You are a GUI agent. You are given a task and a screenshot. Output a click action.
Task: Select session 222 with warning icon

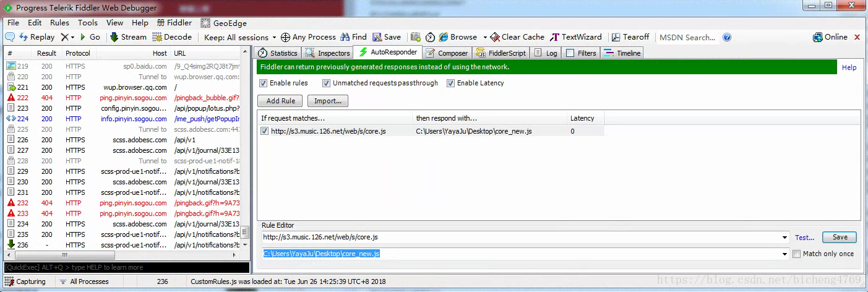tap(124, 98)
